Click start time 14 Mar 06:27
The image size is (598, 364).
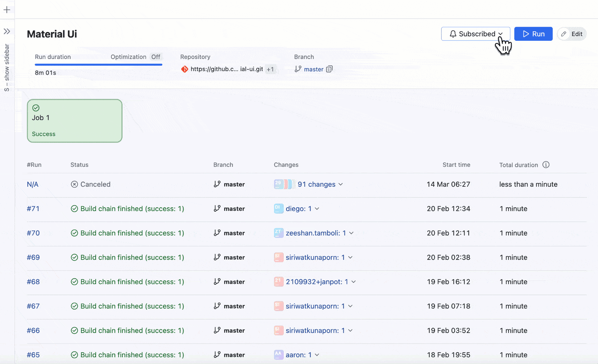(448, 184)
